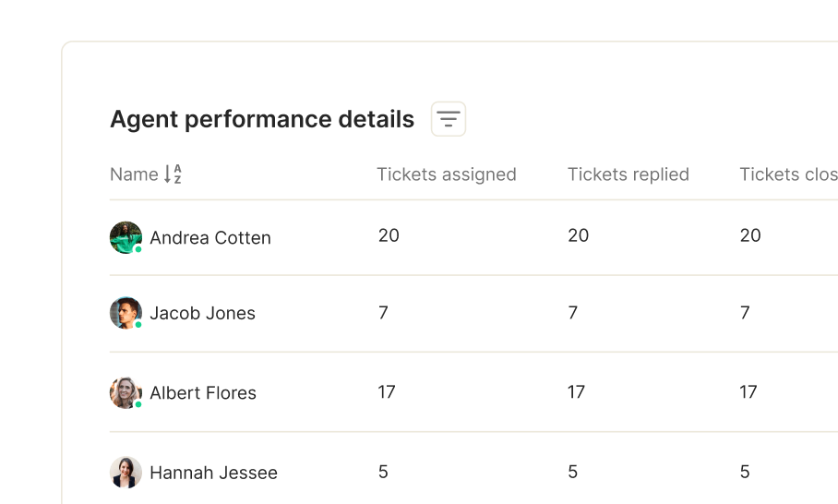838x504 pixels.
Task: Click Albert Flores's tickets assigned value 17
Action: [387, 391]
